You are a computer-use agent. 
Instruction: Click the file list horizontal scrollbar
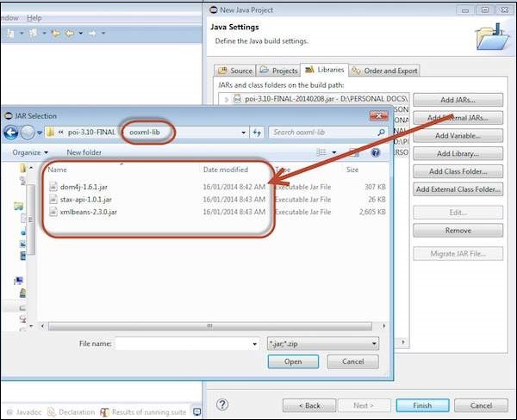[210, 326]
